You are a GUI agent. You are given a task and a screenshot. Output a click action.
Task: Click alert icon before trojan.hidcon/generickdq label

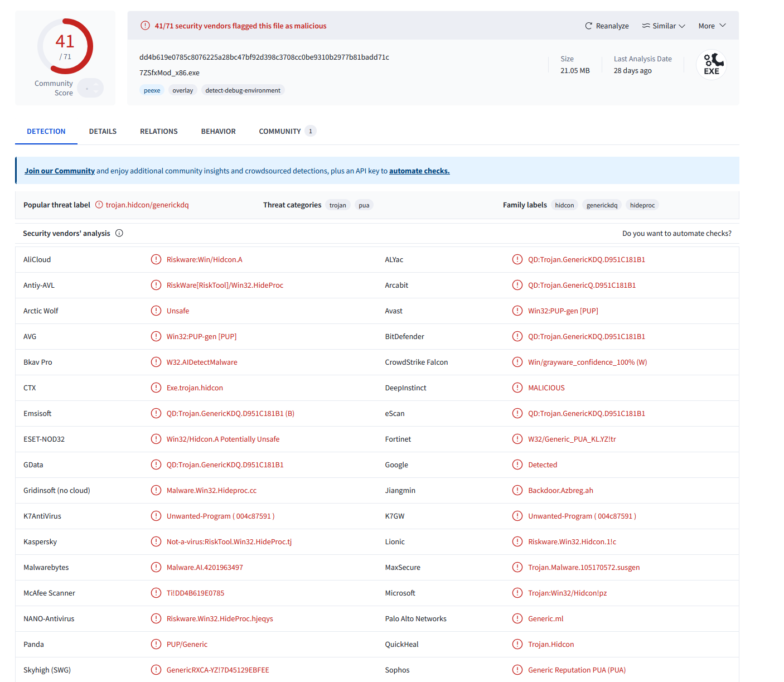pos(99,205)
